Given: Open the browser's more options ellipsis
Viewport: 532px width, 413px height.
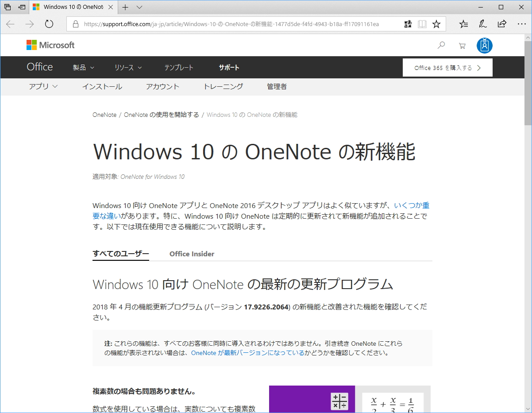Looking at the screenshot, I should point(522,24).
